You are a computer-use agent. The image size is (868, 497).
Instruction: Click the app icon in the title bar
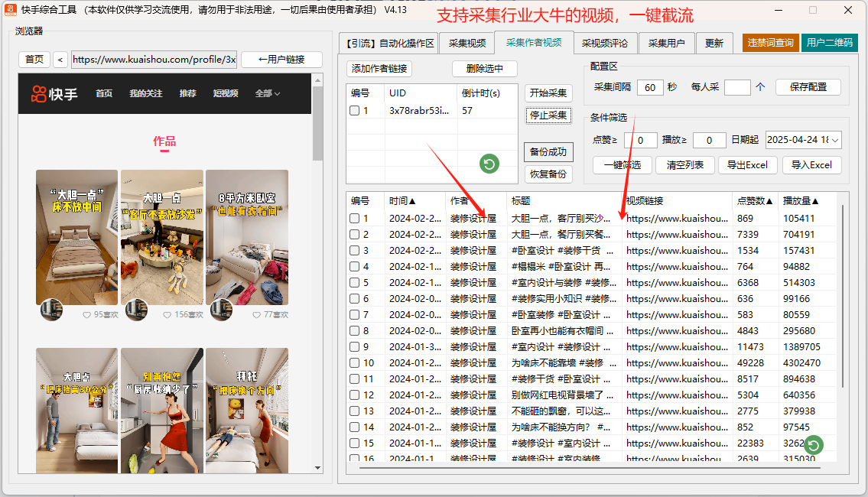(x=11, y=10)
